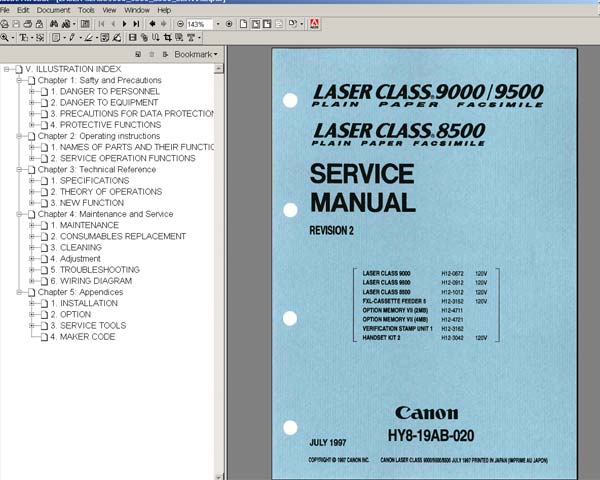The width and height of the screenshot is (600, 480).
Task: Open the Help menu
Action: tap(164, 10)
